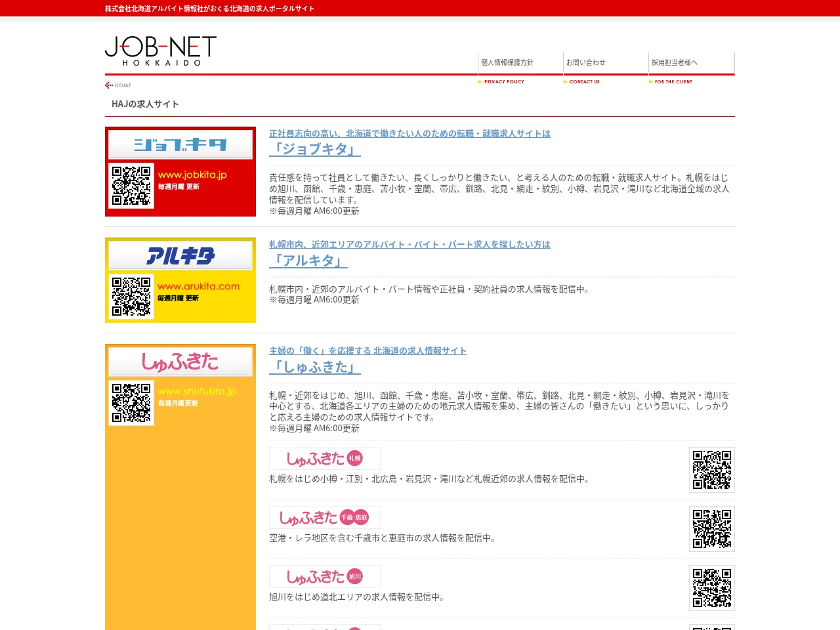Click text 株式会社北海道アルバイト情報社がおくる北海道の求人ポータルサイト
Screen dimensions: 840x630
coord(209,9)
